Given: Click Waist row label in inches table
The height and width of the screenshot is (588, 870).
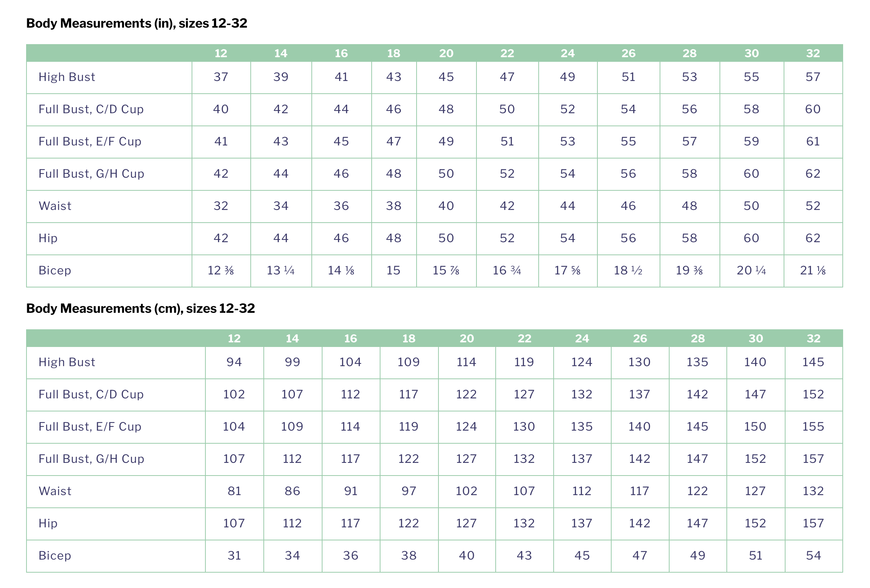Looking at the screenshot, I should 55,206.
